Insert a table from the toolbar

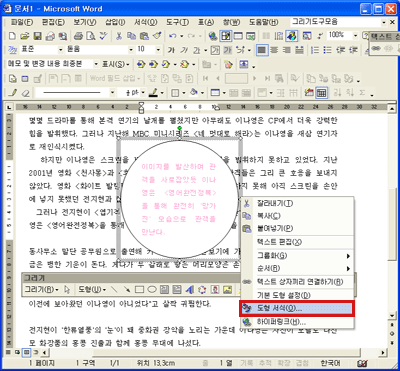point(238,36)
